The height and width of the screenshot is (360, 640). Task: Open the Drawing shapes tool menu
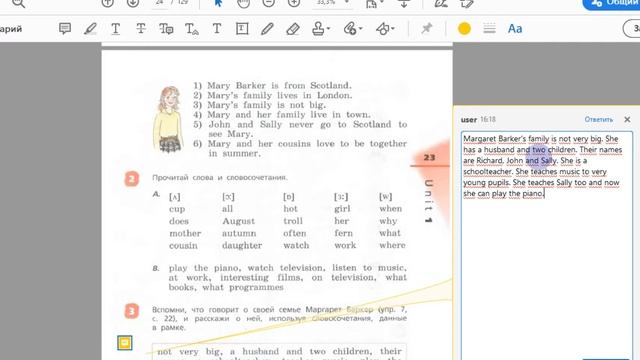(x=385, y=29)
